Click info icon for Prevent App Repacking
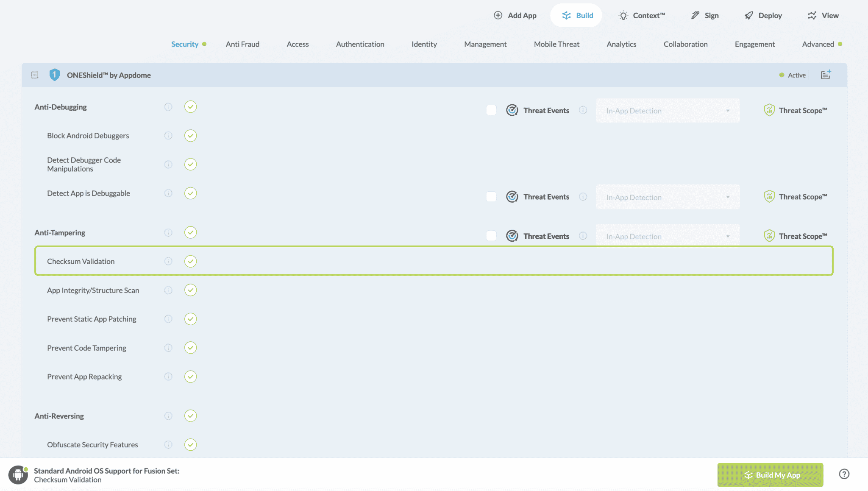Image resolution: width=868 pixels, height=491 pixels. click(x=168, y=377)
